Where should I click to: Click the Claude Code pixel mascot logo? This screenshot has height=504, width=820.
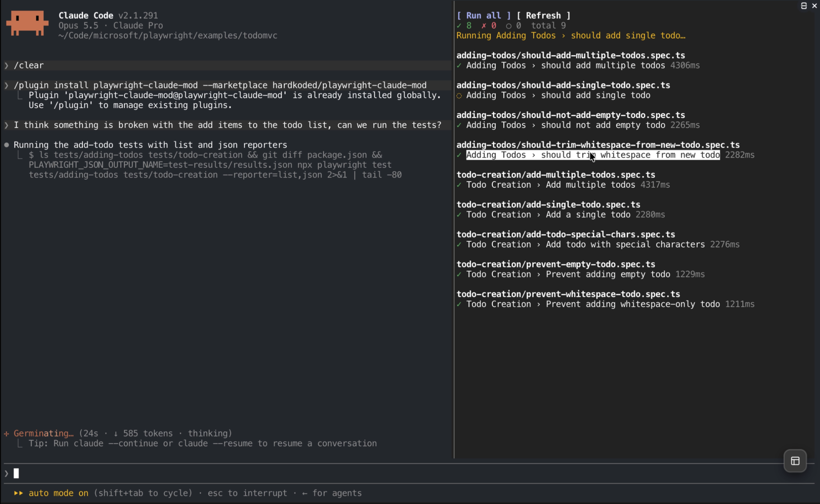pos(27,23)
